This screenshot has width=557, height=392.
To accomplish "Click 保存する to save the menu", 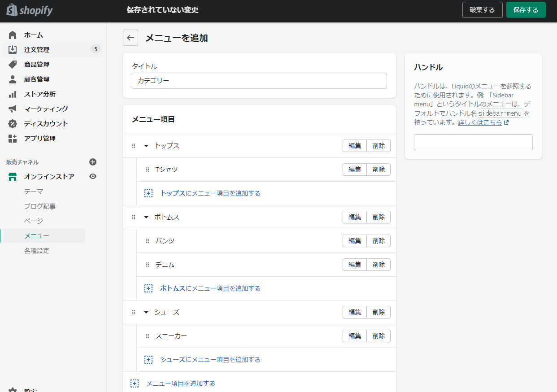I will pos(526,10).
